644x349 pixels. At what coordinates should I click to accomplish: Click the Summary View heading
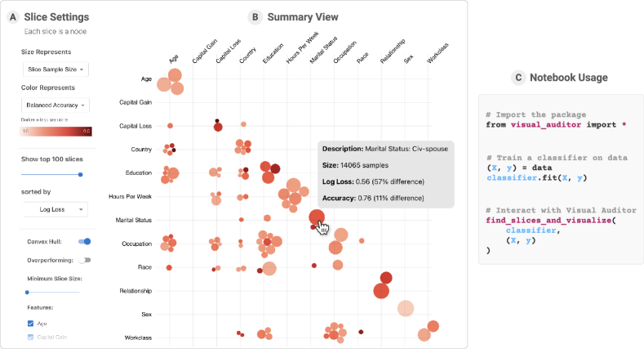(x=302, y=16)
